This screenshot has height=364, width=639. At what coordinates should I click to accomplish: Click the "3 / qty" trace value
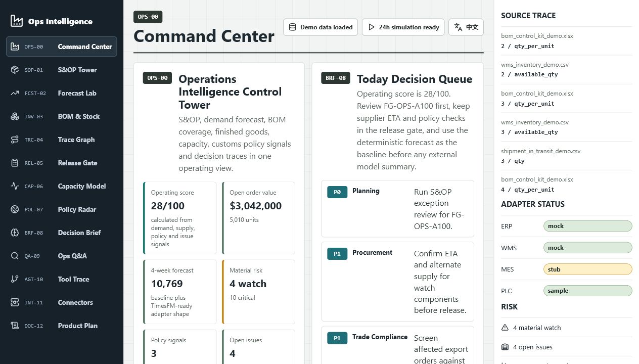click(x=513, y=161)
